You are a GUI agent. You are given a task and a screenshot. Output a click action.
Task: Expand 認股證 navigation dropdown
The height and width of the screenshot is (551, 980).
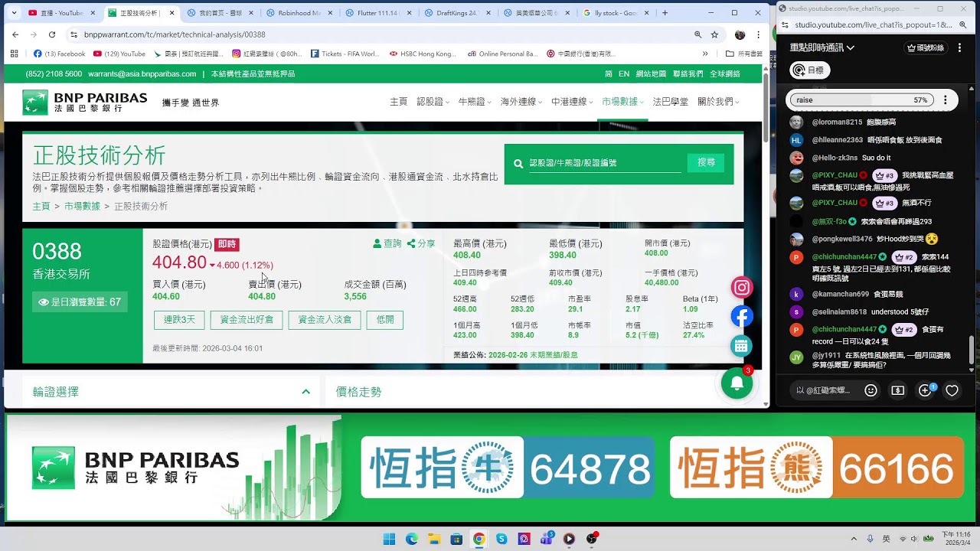(433, 102)
